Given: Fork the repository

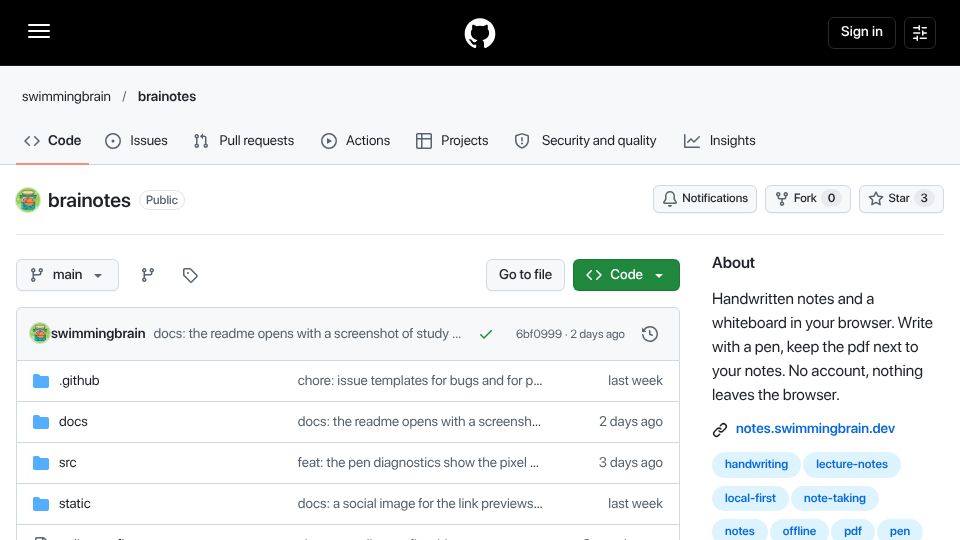Looking at the screenshot, I should 808,198.
